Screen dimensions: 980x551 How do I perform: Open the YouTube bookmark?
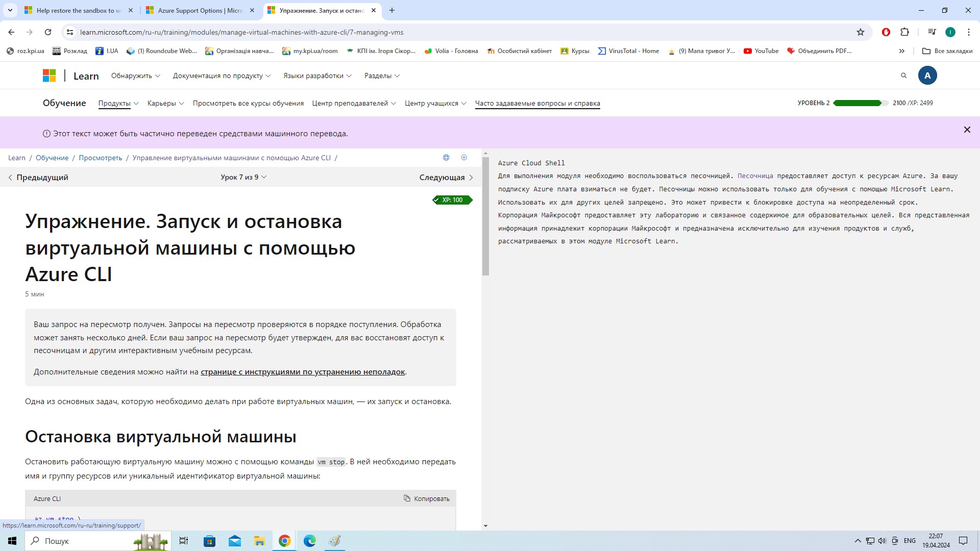[x=761, y=51]
